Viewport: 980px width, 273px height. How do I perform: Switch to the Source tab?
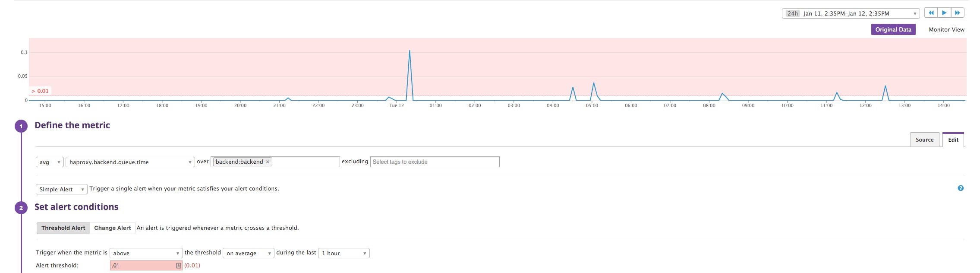(924, 140)
